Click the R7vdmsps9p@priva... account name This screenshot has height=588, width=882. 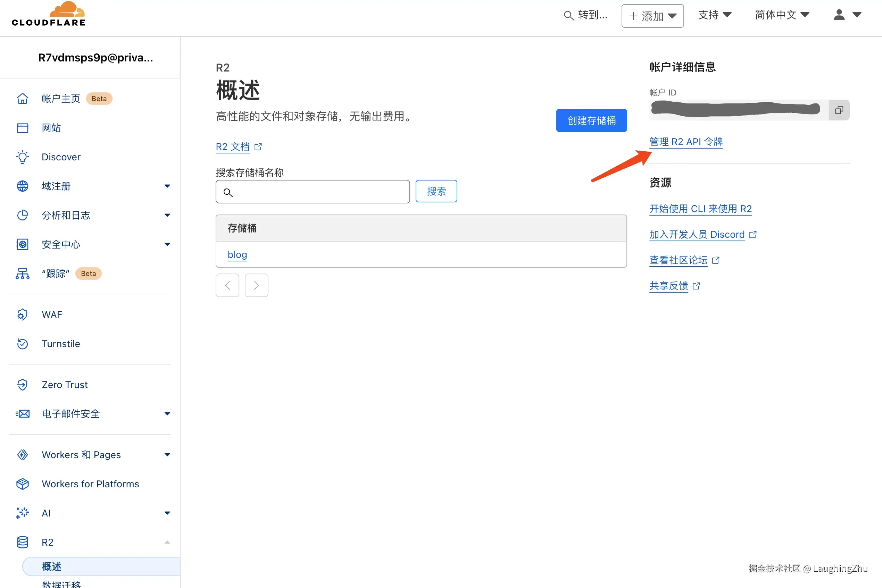[x=95, y=57]
